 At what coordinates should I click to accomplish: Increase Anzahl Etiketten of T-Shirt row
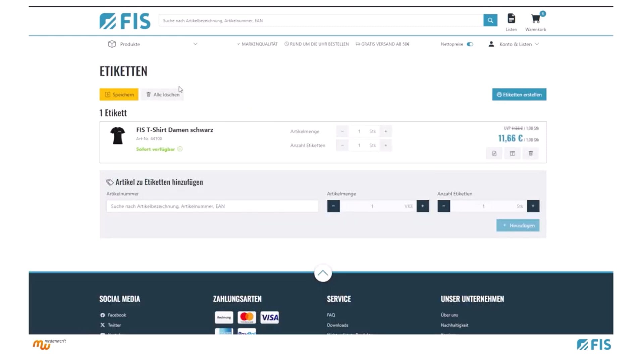(386, 145)
